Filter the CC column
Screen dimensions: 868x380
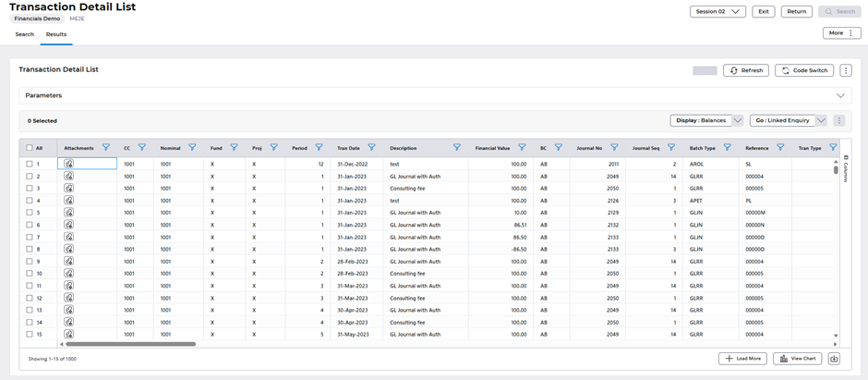142,147
